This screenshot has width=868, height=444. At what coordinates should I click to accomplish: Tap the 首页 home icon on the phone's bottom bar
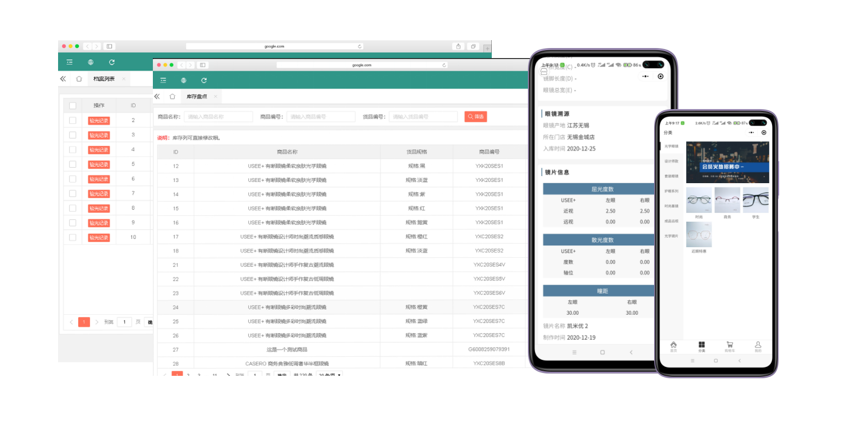click(673, 346)
